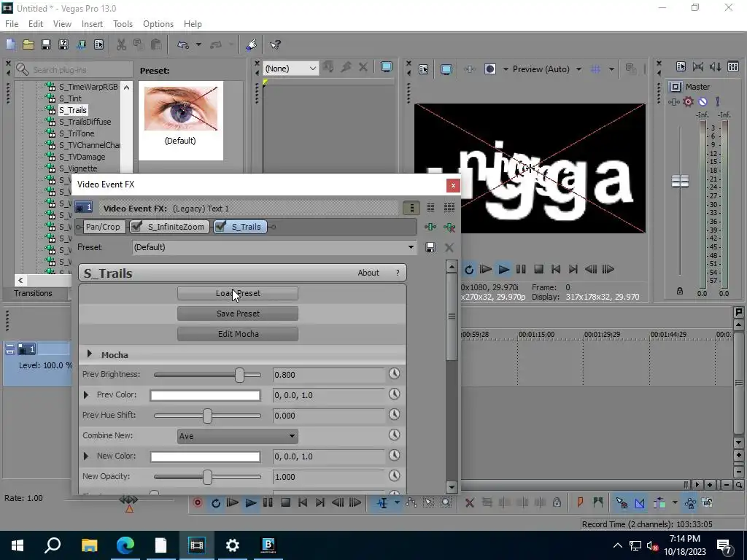
Task: Toggle Ignore Event Grouping button
Action: [x=708, y=503]
